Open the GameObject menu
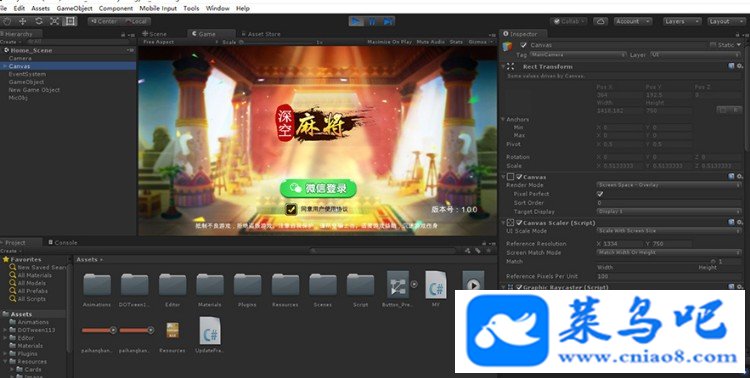The width and height of the screenshot is (750, 378). point(74,8)
